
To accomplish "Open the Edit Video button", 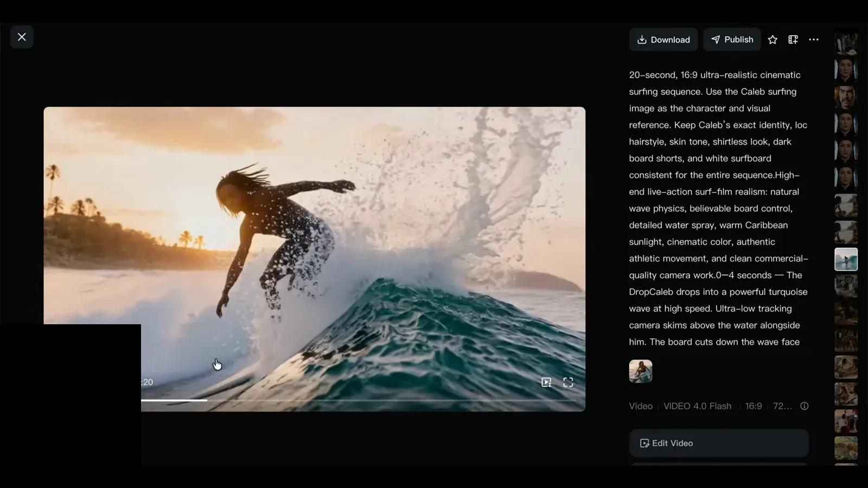I will (x=719, y=443).
